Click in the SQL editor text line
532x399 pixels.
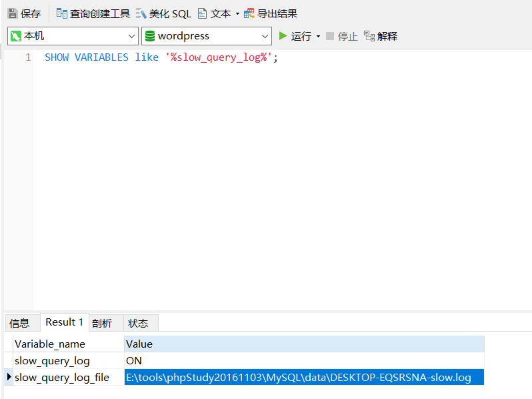(x=160, y=57)
